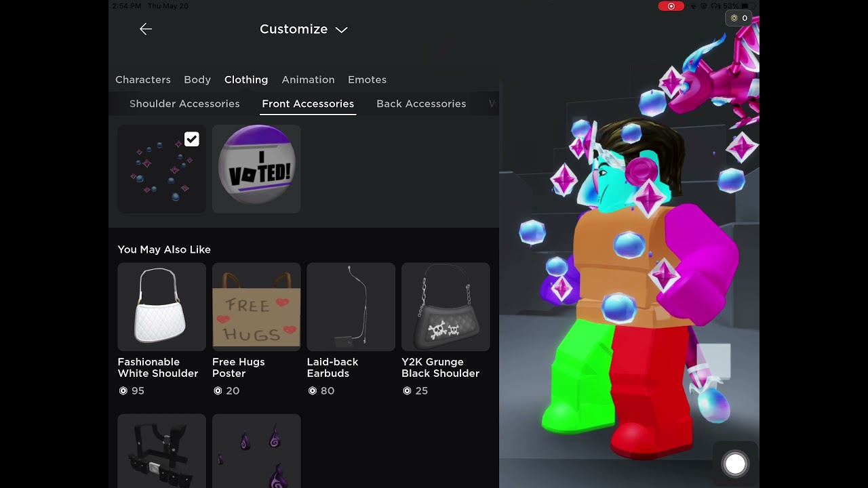868x488 pixels.
Task: Open Shoulder Accessories subcategory
Action: coord(184,104)
